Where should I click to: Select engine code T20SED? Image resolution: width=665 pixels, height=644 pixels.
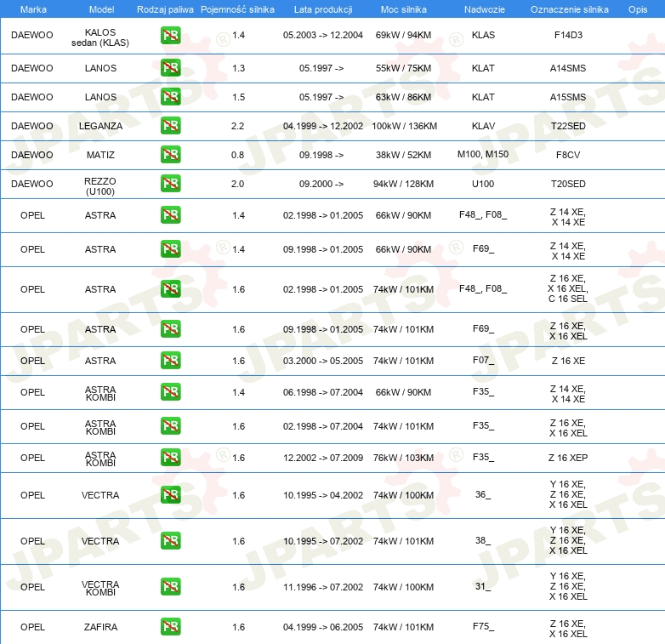[x=568, y=184]
